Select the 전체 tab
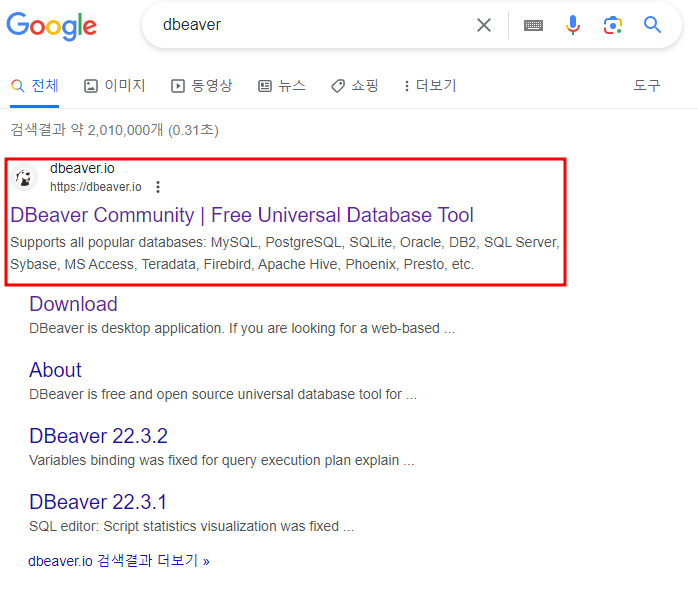 pos(35,85)
